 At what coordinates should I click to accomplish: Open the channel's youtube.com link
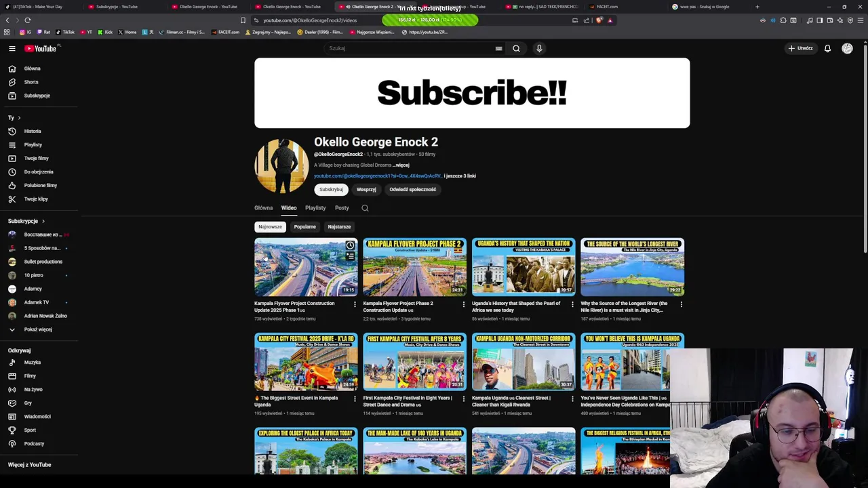click(x=378, y=176)
